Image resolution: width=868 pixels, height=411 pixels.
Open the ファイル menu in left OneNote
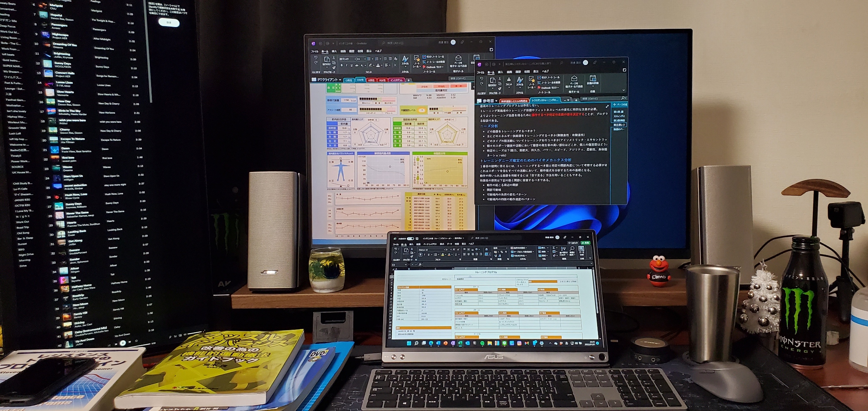pyautogui.click(x=315, y=51)
